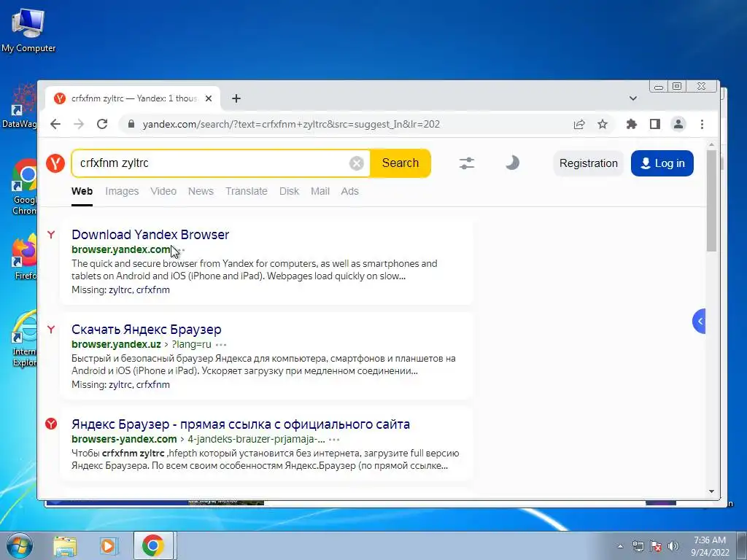Click the Chrome address bar URL
The image size is (747, 560).
coord(291,124)
